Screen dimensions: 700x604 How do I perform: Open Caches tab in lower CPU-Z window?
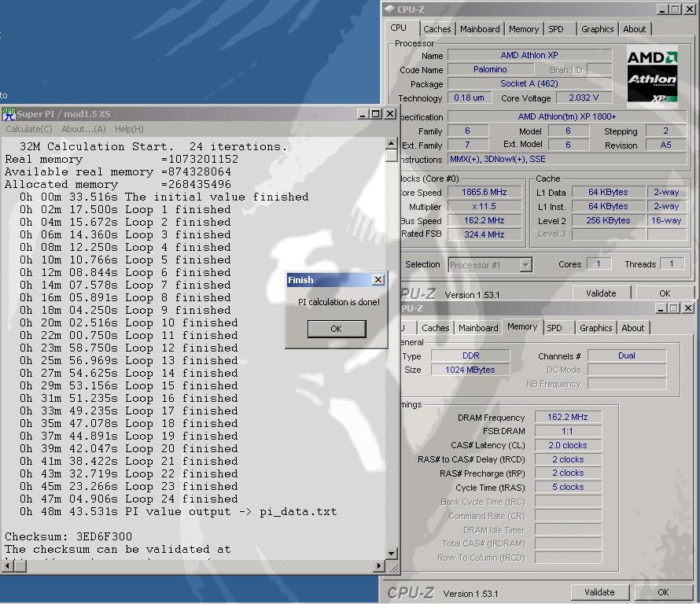[435, 328]
